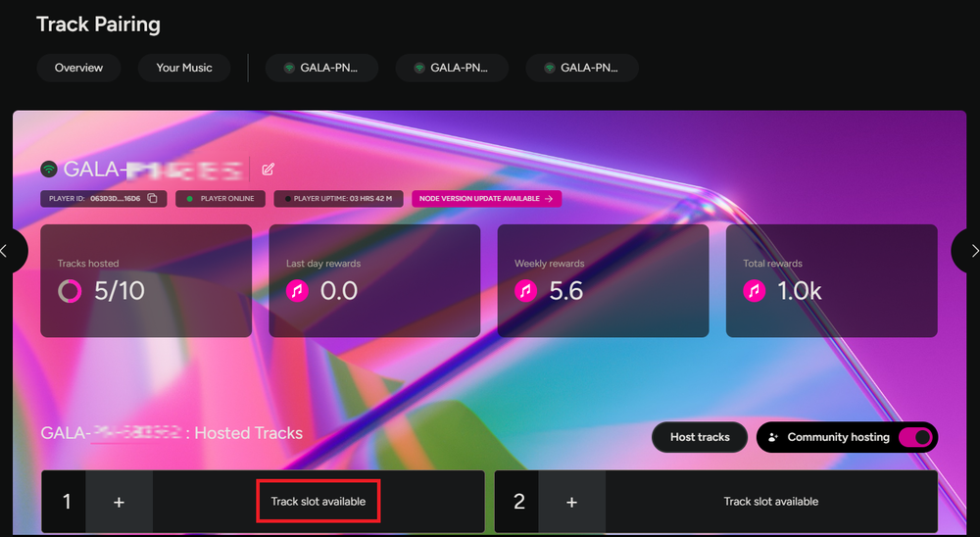Click the arrow icon in Node Version Update badge
The image size is (980, 537).
[549, 199]
